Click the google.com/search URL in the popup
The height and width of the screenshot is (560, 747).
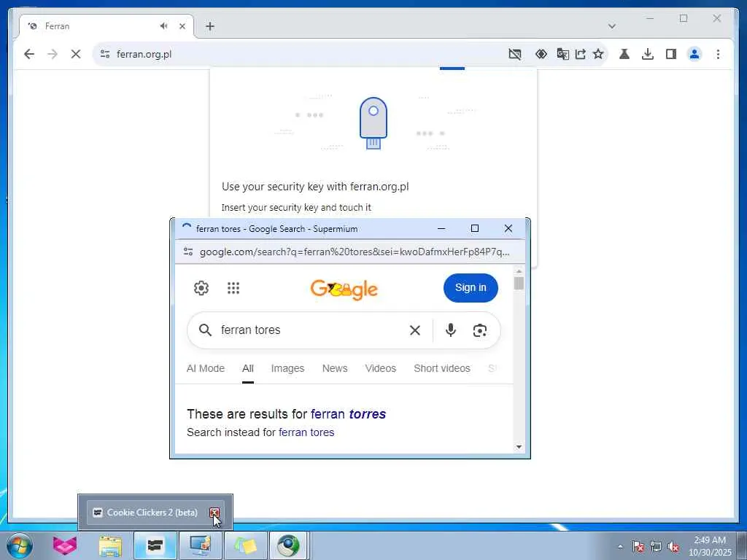(x=355, y=252)
